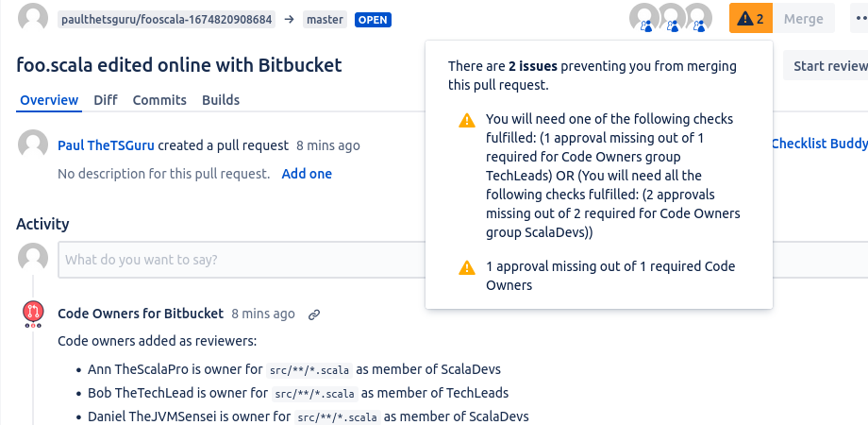Go to the Builds tab
Viewport: 868px width, 425px height.
[x=221, y=100]
